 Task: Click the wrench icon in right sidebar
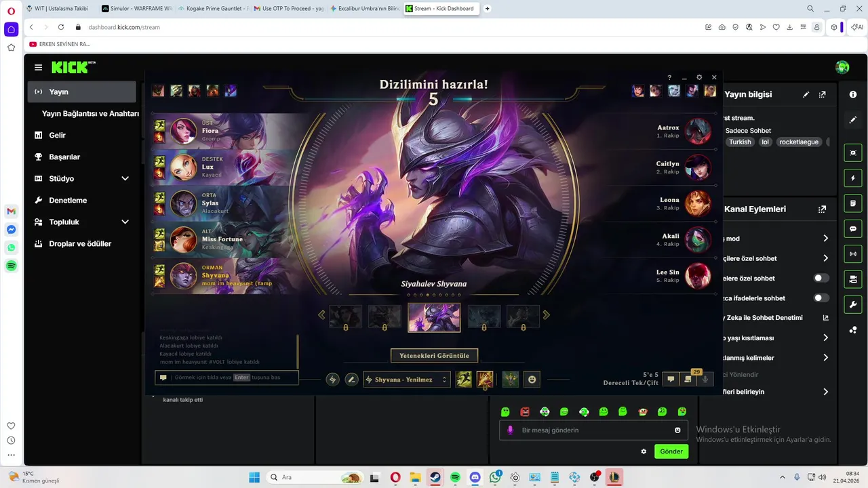853,304
